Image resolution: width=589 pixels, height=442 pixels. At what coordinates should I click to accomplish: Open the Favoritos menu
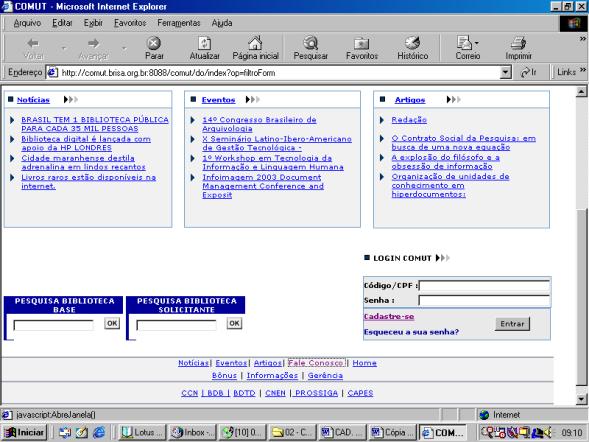click(130, 23)
